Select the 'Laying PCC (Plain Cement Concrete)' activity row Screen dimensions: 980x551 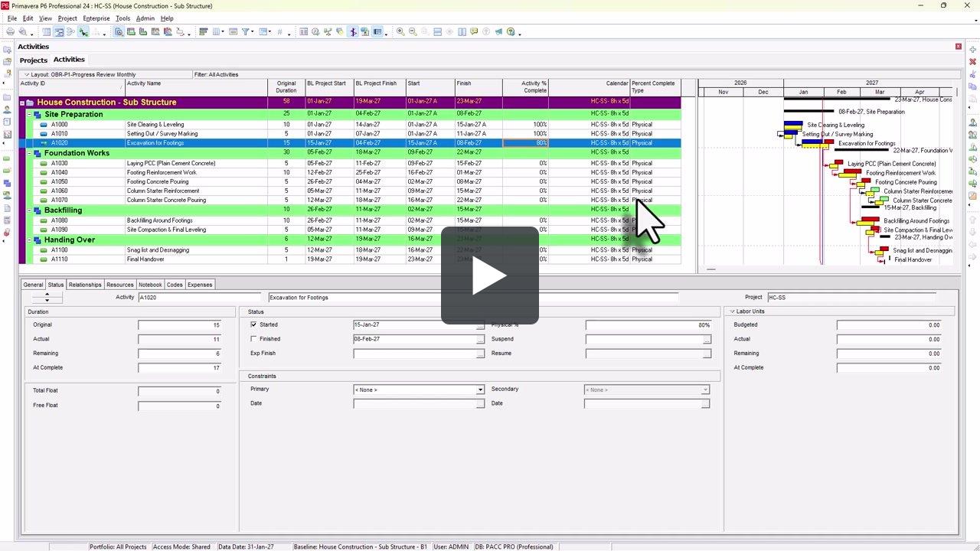(349, 163)
